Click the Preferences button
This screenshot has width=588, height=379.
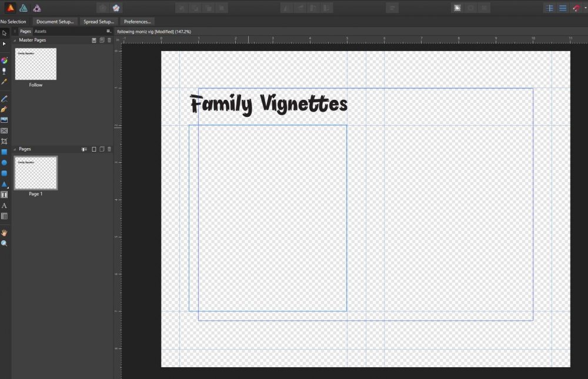[x=138, y=22]
